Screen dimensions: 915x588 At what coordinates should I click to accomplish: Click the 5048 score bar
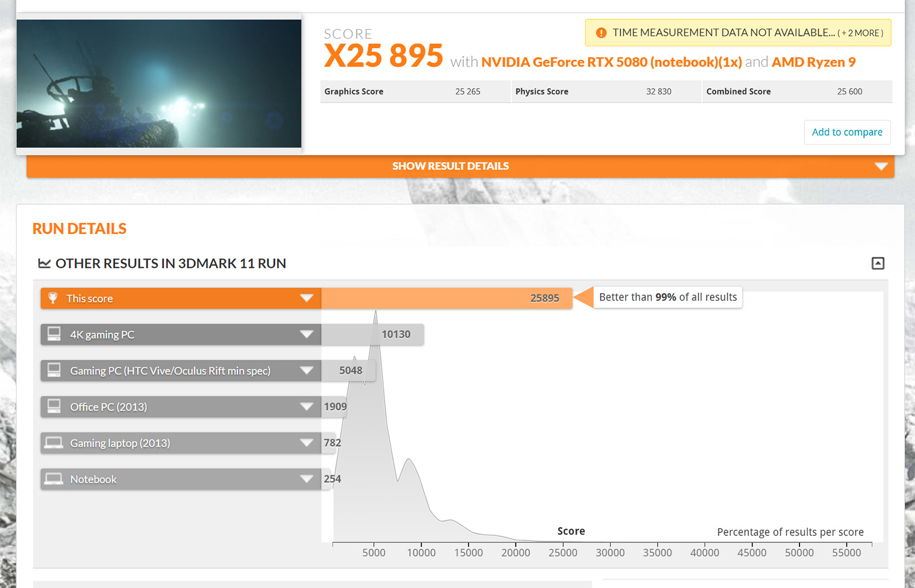349,370
